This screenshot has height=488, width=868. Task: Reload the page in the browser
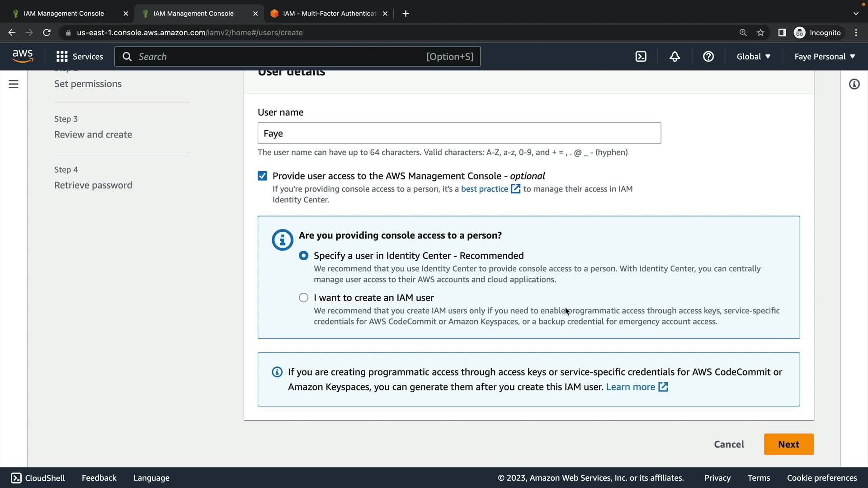pyautogui.click(x=47, y=33)
